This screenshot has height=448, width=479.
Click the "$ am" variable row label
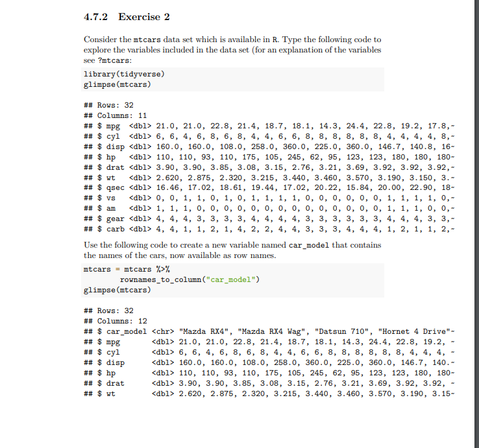[x=106, y=208]
